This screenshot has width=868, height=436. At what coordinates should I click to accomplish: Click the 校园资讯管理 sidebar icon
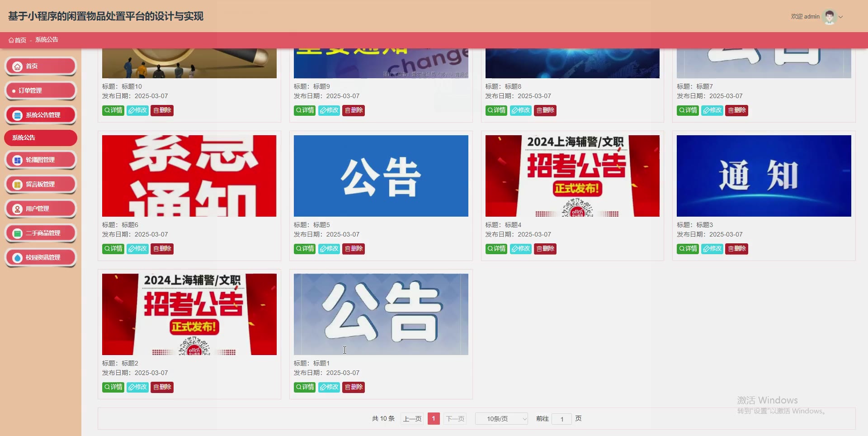pyautogui.click(x=17, y=258)
